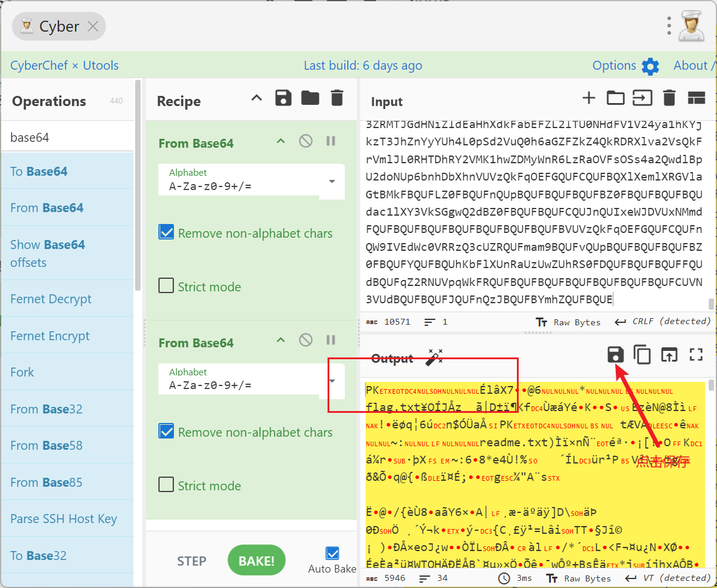The height and width of the screenshot is (588, 717).
Task: Load a recipe with the folder icon
Action: click(x=310, y=98)
